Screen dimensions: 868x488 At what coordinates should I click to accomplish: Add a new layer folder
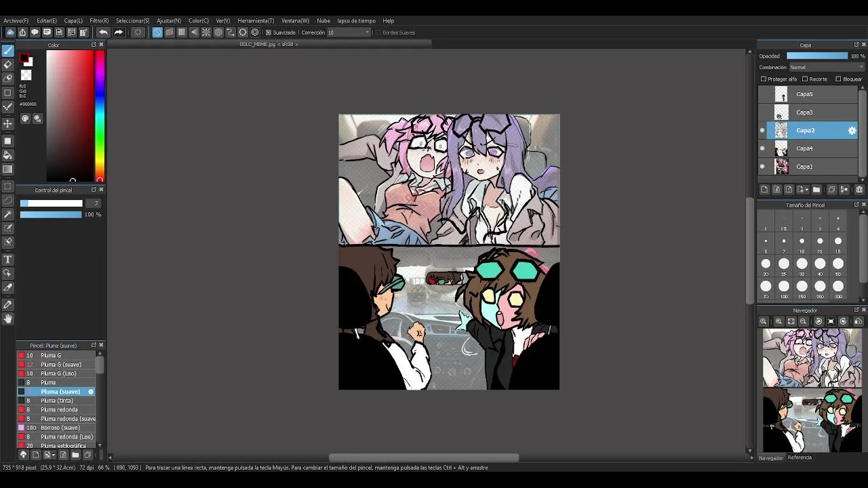point(816,190)
